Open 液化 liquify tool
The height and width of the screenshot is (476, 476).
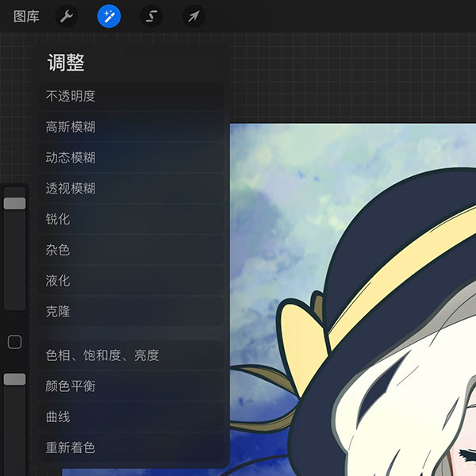click(131, 281)
